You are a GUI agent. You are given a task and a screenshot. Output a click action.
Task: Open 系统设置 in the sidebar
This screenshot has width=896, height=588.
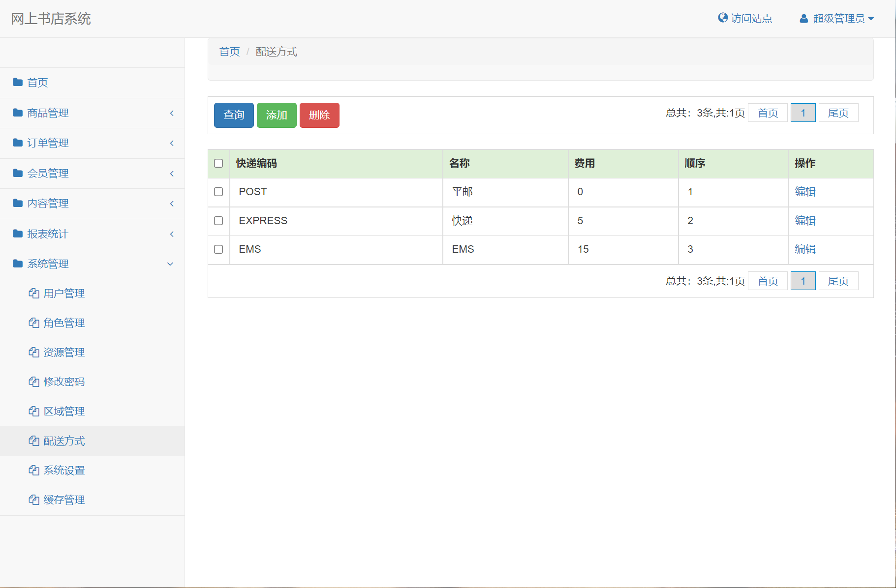tap(64, 470)
